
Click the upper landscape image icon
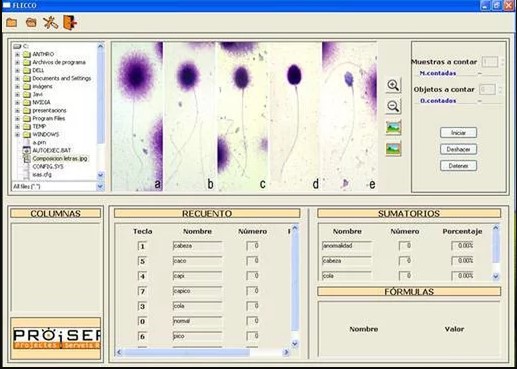393,128
